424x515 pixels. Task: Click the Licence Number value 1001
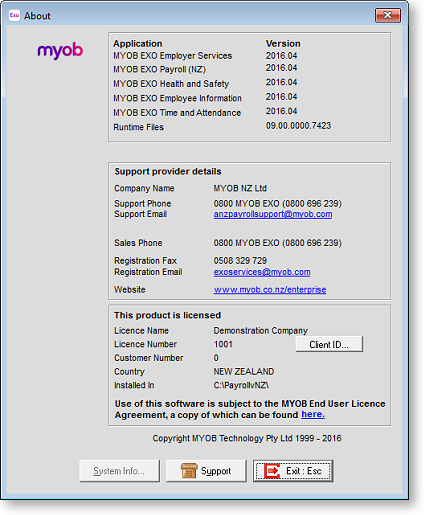tap(223, 344)
